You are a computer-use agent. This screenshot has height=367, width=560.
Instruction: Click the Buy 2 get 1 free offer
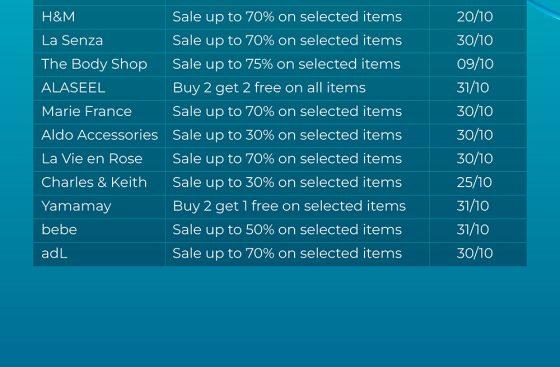tap(289, 206)
